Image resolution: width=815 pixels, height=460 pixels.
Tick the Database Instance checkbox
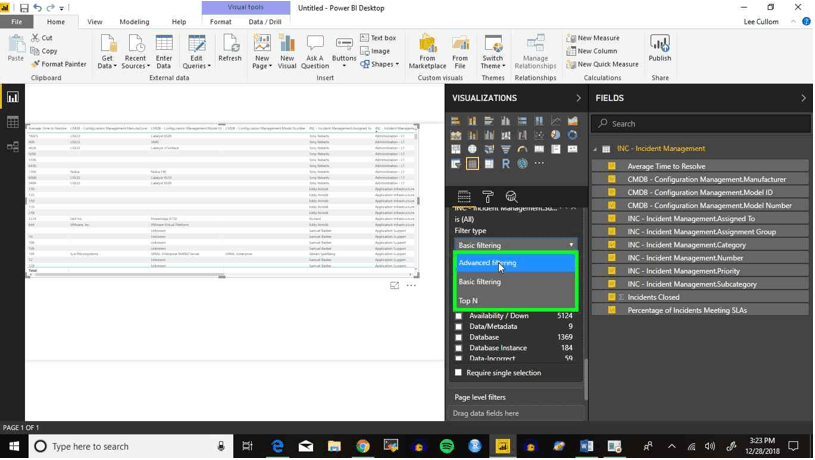pyautogui.click(x=458, y=348)
